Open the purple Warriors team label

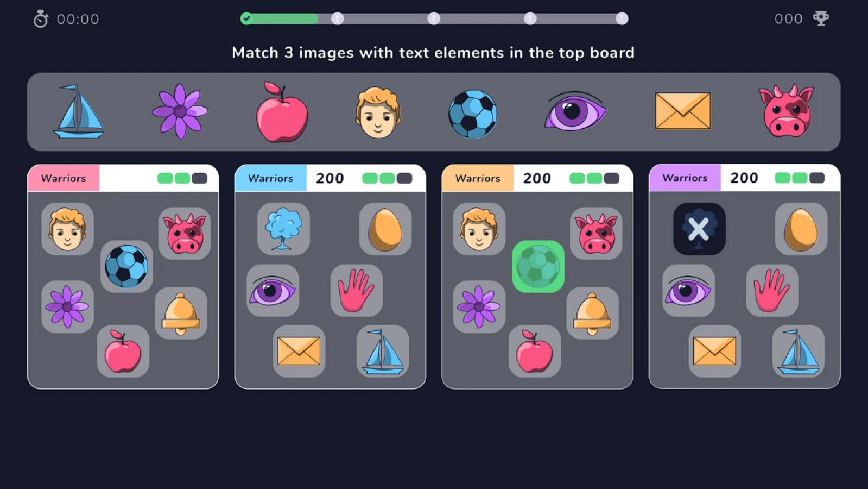coord(685,178)
